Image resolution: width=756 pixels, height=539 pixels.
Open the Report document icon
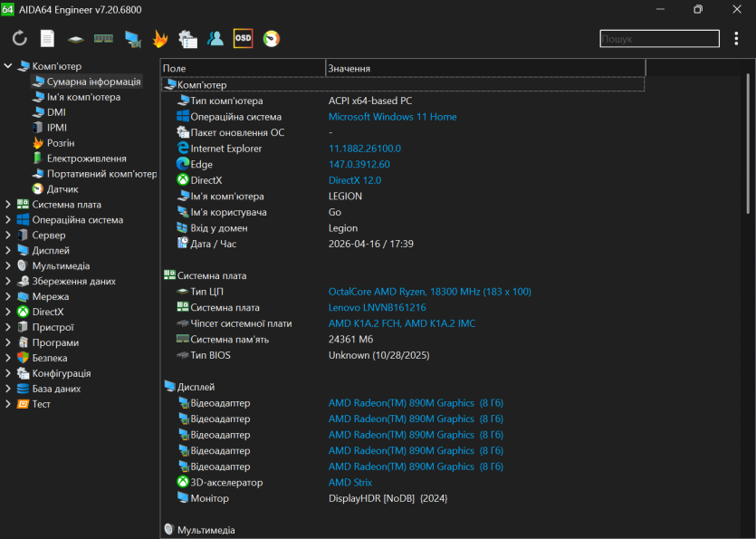[47, 38]
